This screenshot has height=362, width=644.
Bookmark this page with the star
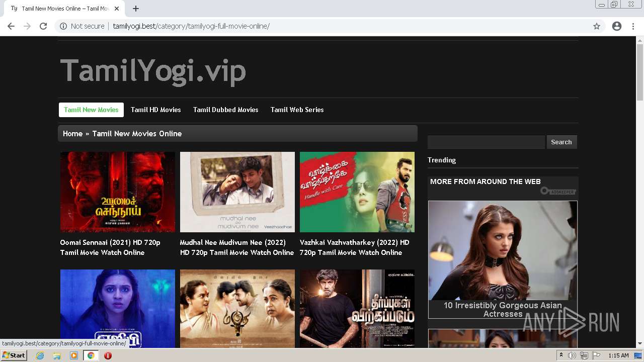[x=597, y=26]
